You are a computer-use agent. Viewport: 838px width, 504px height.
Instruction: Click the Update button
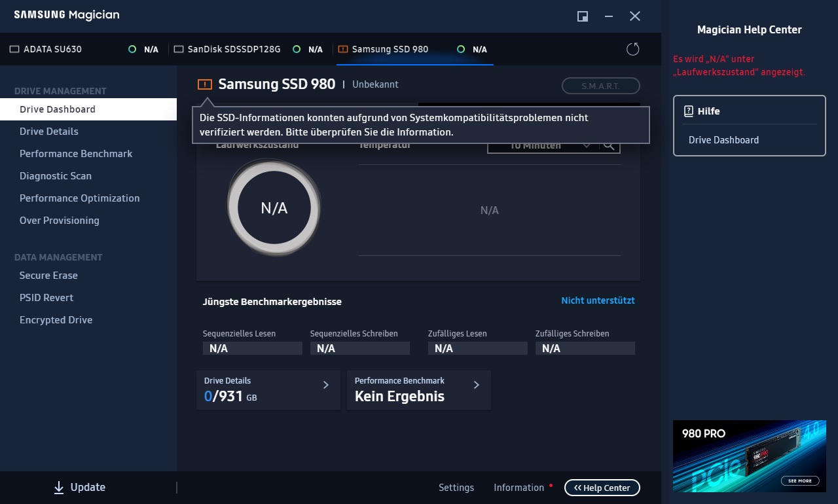point(79,487)
